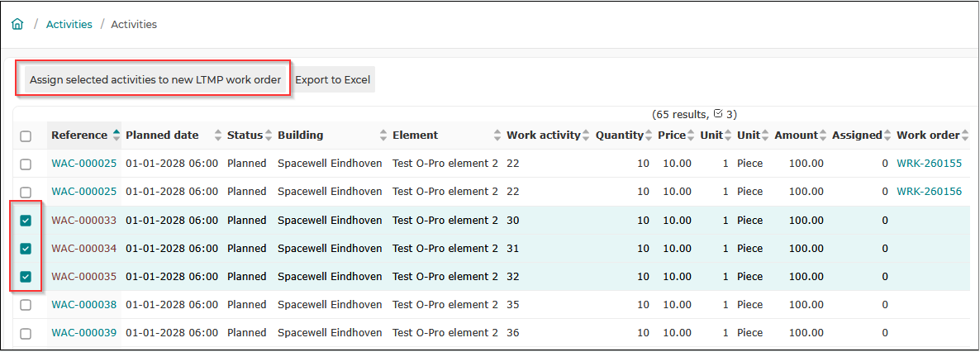980x352 pixels.
Task: Click sort arrows beside Work order header
Action: 965,135
